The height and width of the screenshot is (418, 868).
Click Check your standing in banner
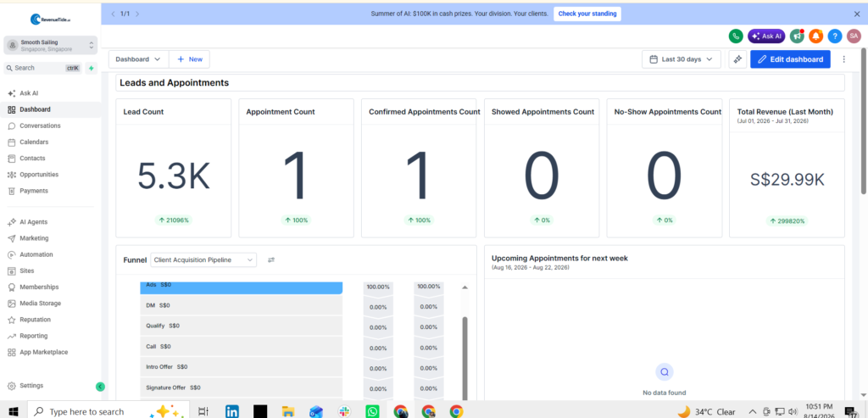coord(587,14)
